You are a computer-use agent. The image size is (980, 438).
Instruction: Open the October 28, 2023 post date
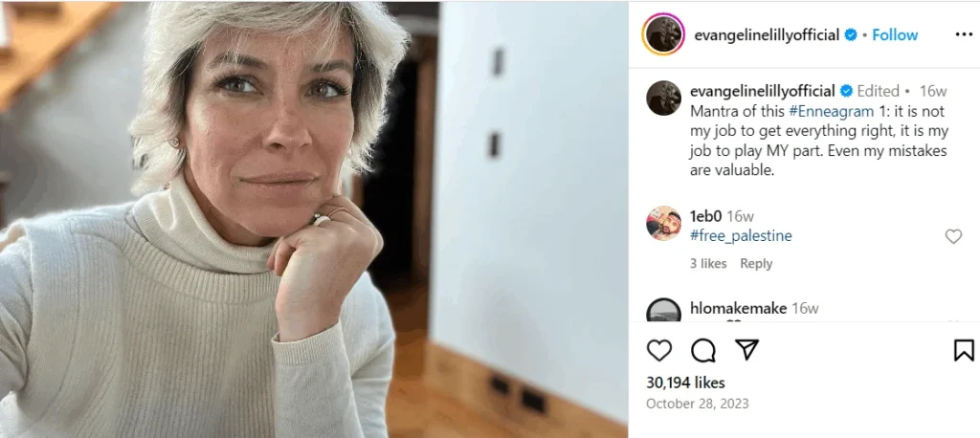(x=698, y=404)
